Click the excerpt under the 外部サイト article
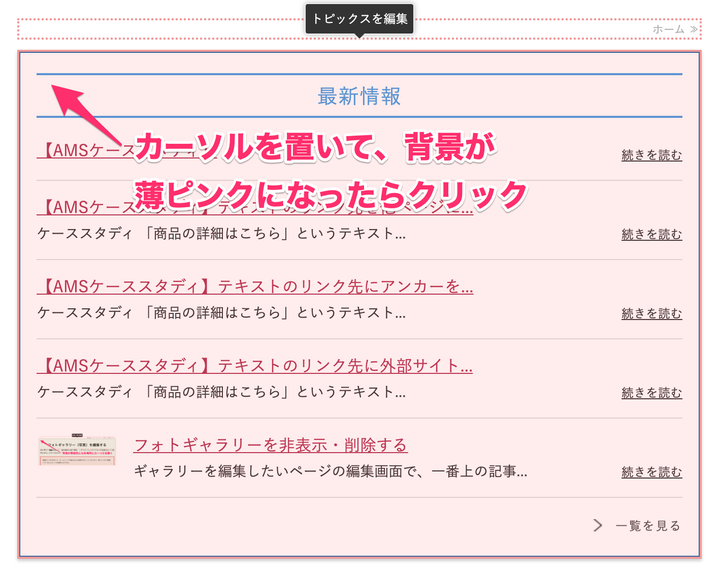 (x=221, y=391)
